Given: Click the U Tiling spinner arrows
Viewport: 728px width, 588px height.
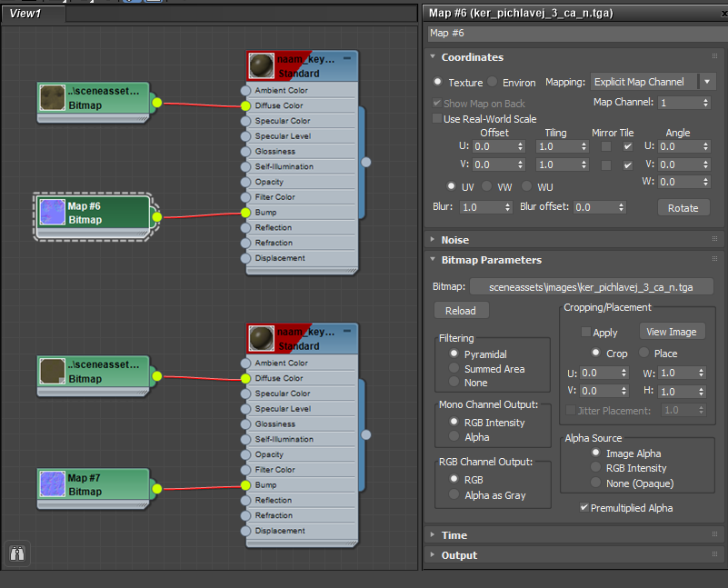Looking at the screenshot, I should (583, 146).
